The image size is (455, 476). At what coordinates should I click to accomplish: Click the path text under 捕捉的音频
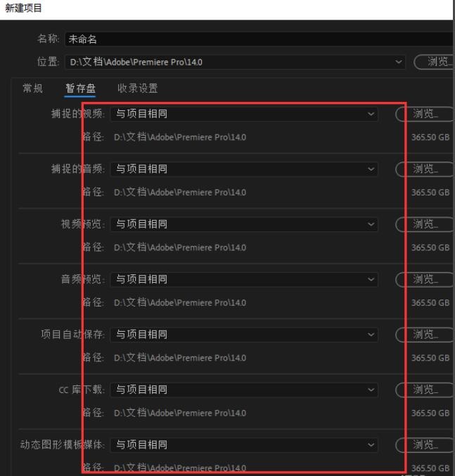pyautogui.click(x=180, y=192)
